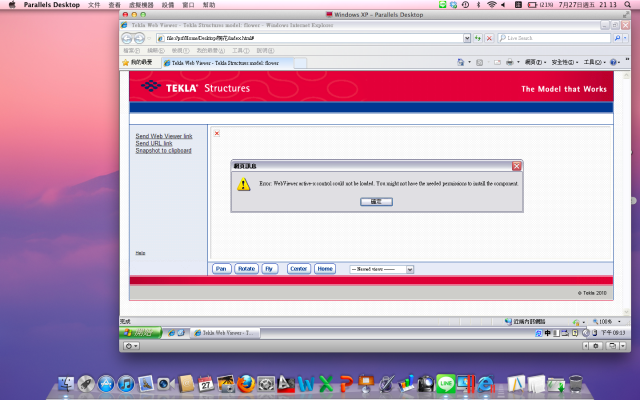The image size is (640, 400).
Task: Click the Tekla Web Viewer taskbar button
Action: [225, 333]
